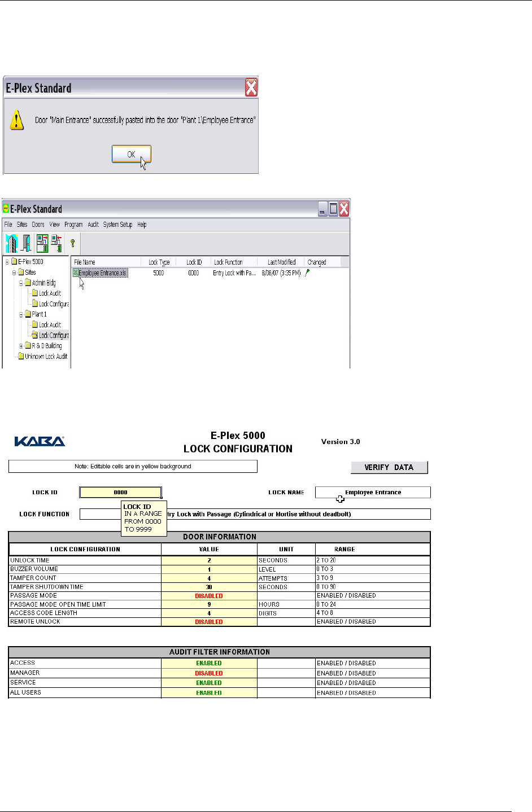Screen dimensions: 532x812
Task: Toggle the ACCESS audit filter ENABLED cell
Action: (x=209, y=663)
